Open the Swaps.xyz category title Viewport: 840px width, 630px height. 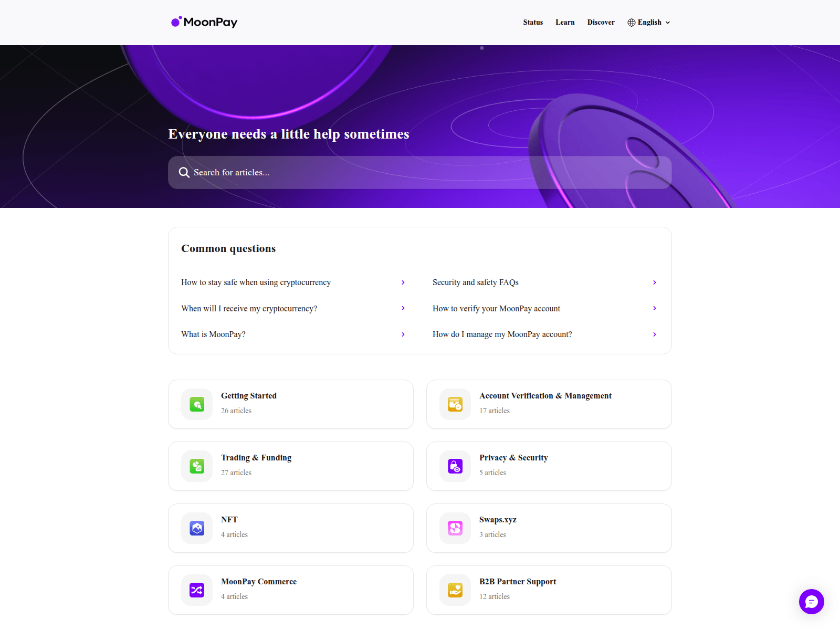(498, 520)
